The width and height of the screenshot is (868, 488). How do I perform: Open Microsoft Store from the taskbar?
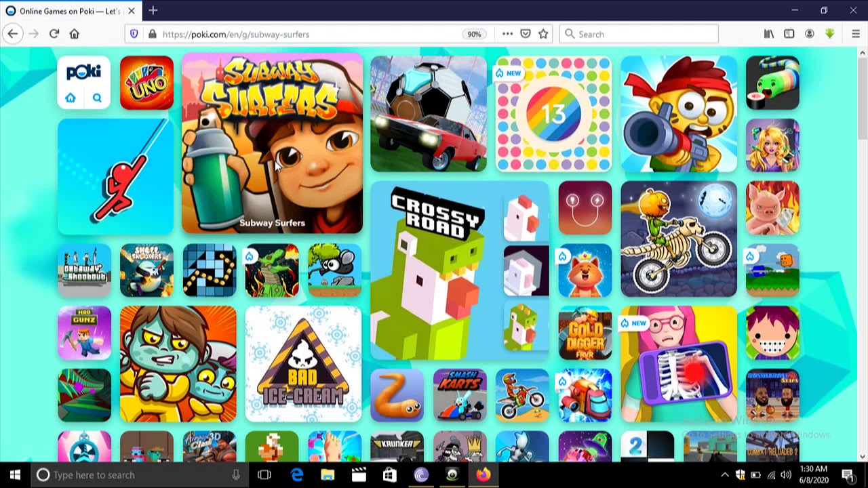pyautogui.click(x=390, y=475)
